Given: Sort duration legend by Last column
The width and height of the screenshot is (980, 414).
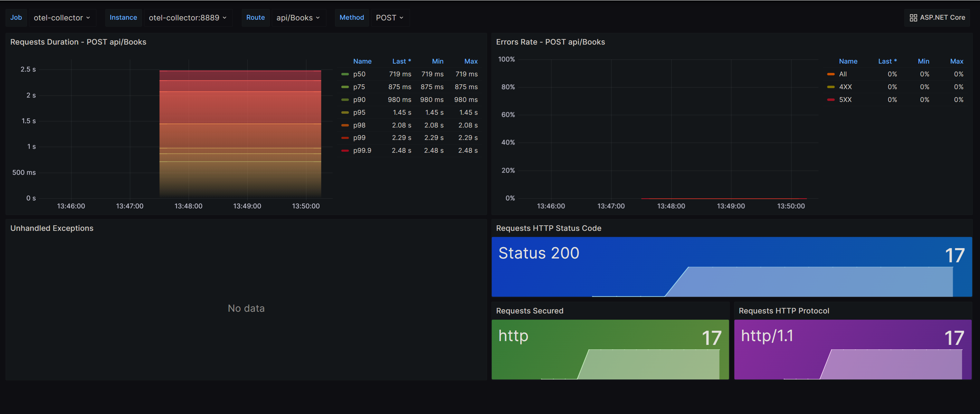Looking at the screenshot, I should tap(401, 61).
